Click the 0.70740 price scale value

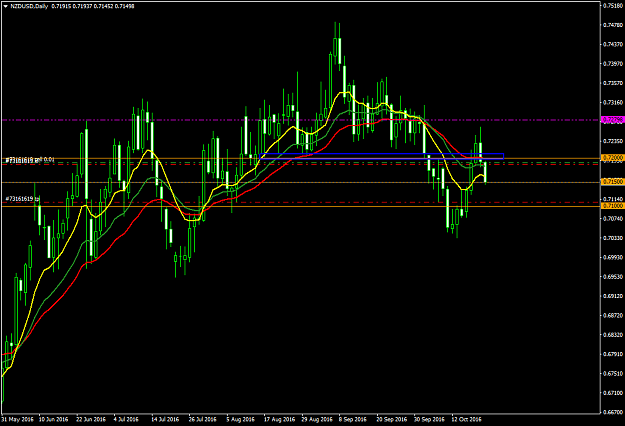(x=613, y=218)
